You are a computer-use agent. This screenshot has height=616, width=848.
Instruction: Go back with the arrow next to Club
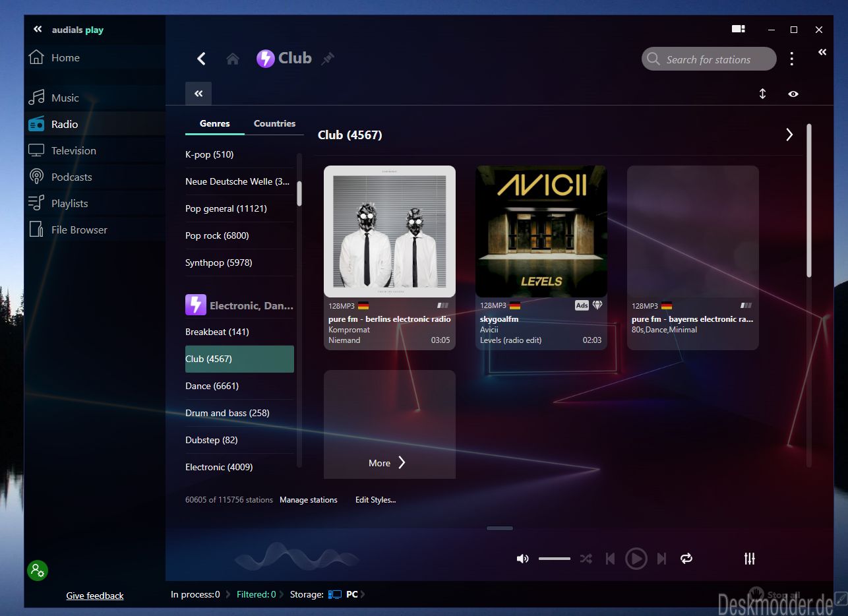pos(202,59)
